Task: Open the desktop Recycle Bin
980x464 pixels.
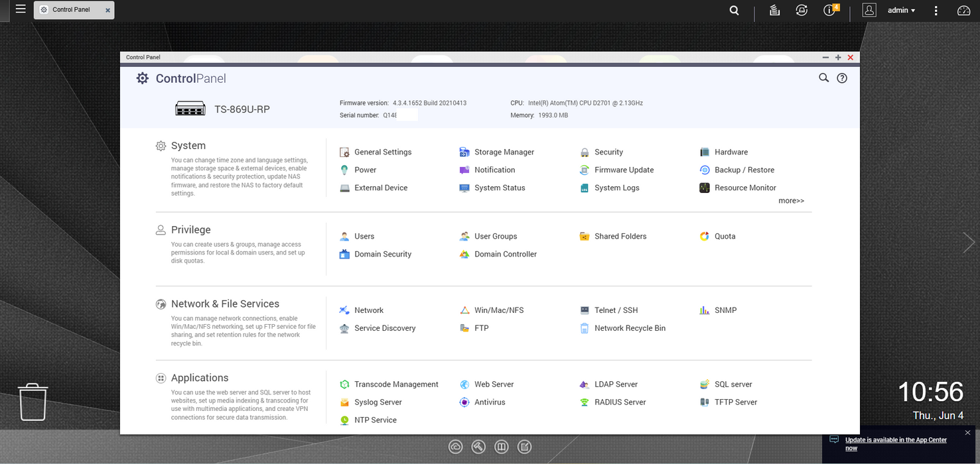Action: (33, 402)
